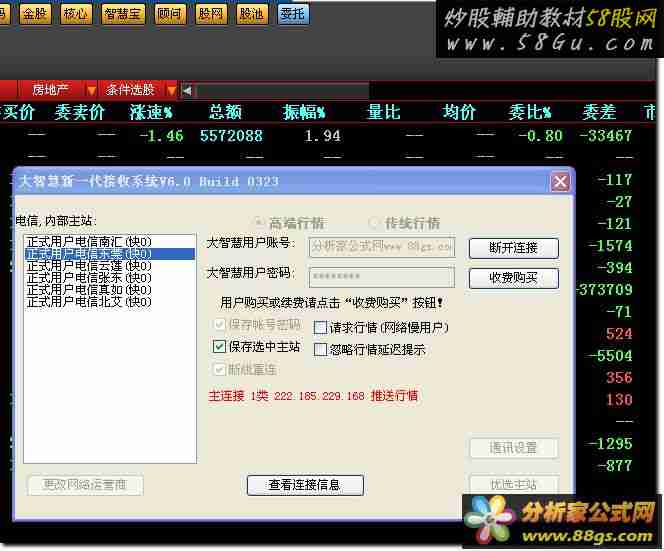The height and width of the screenshot is (551, 664).
Task: Open the 核心 toolbar button
Action: coord(75,14)
